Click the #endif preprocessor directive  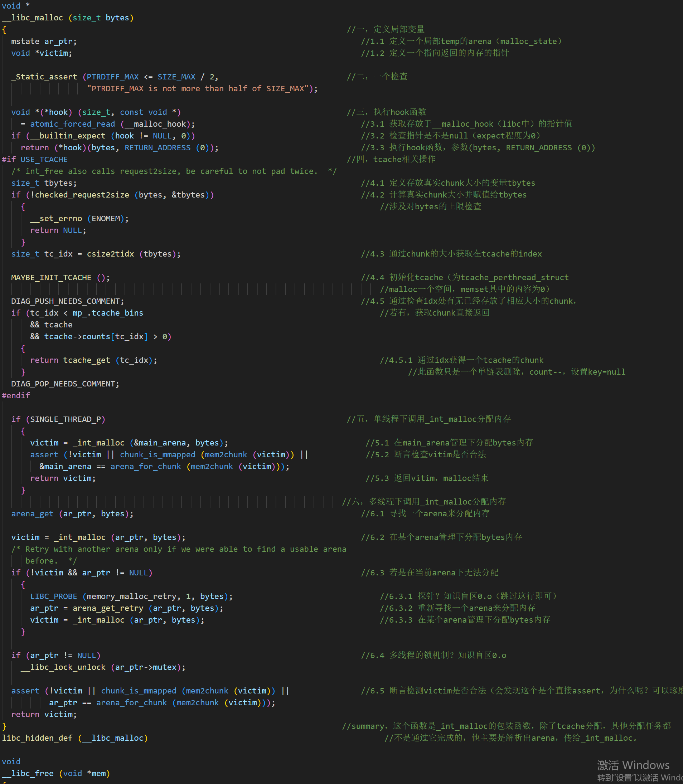point(16,396)
